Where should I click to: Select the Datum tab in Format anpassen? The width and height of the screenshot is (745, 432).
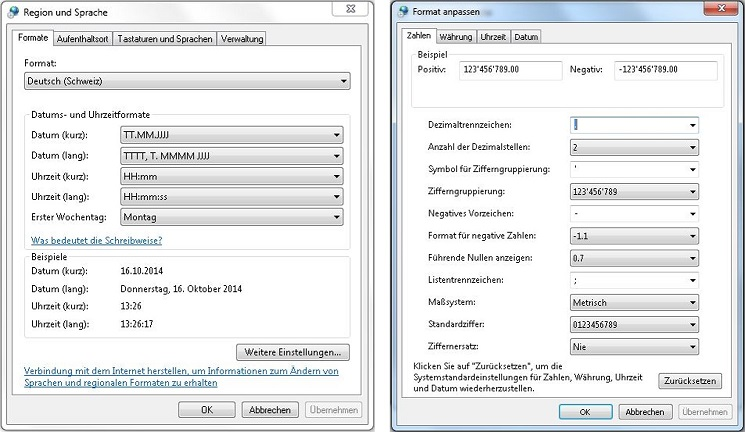(526, 36)
